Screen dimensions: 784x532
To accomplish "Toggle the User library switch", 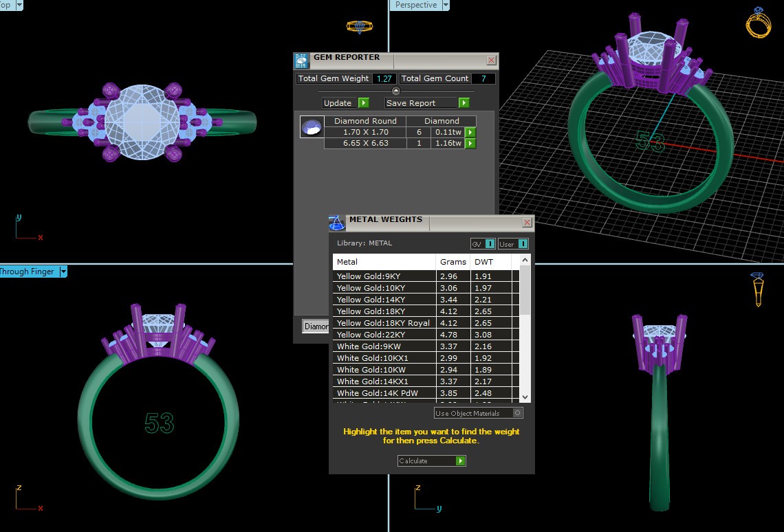I will (x=523, y=244).
